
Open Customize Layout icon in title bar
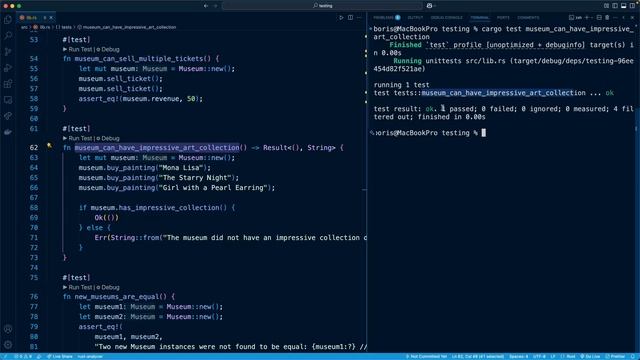pyautogui.click(x=607, y=6)
